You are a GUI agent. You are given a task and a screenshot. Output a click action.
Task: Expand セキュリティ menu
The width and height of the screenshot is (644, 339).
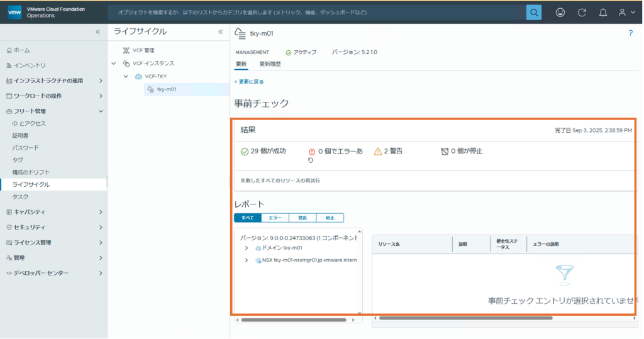[101, 227]
